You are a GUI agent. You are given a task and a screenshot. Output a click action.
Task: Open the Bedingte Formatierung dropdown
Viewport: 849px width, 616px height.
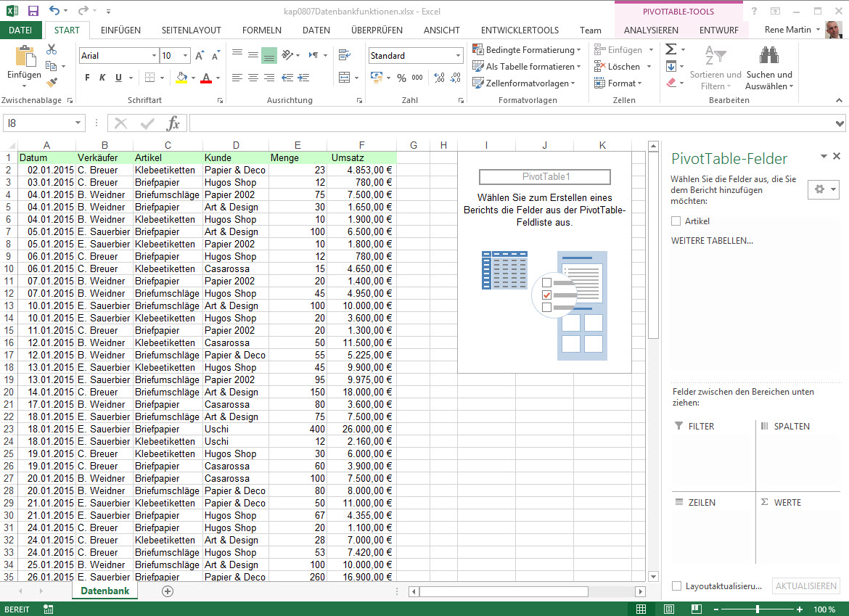coord(527,50)
